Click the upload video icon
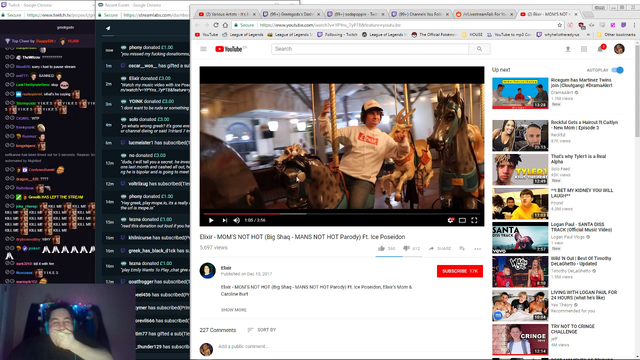640x360 pixels. [567, 49]
